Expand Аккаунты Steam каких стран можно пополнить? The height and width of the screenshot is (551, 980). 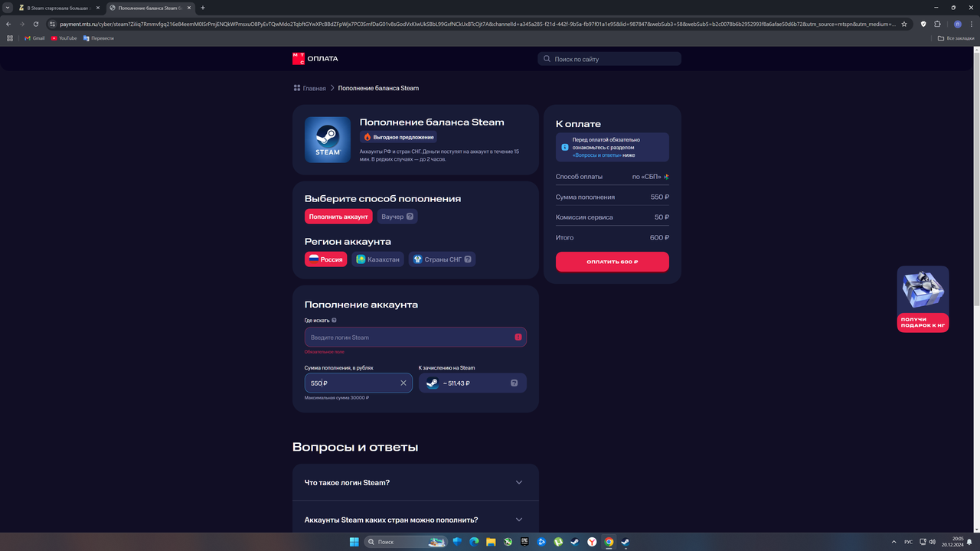(416, 520)
